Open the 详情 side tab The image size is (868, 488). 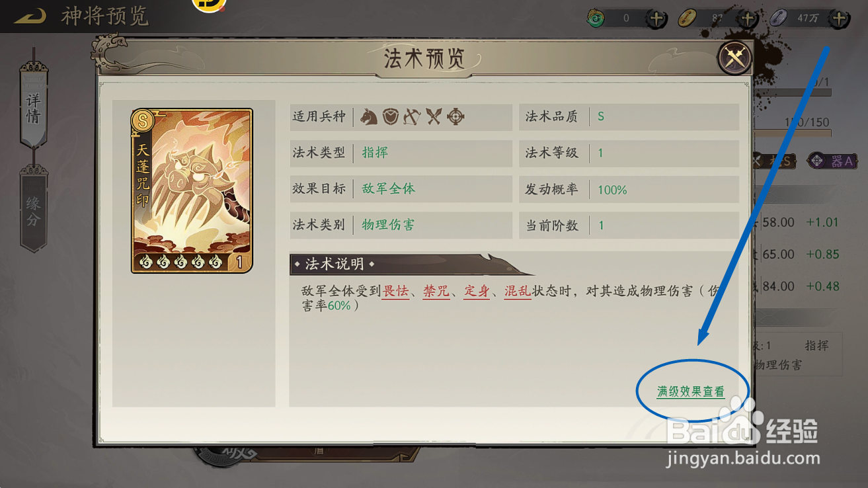pos(34,106)
